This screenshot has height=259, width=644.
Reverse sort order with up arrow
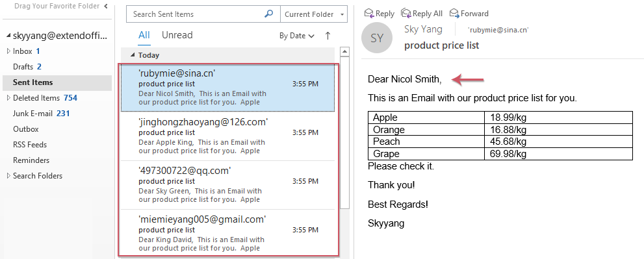[328, 36]
